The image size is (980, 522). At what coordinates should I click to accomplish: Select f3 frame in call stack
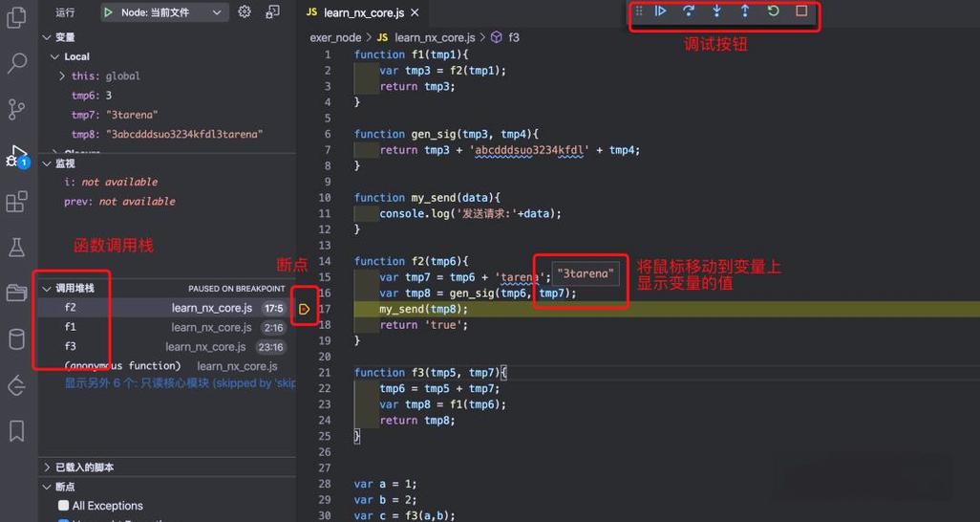point(167,347)
